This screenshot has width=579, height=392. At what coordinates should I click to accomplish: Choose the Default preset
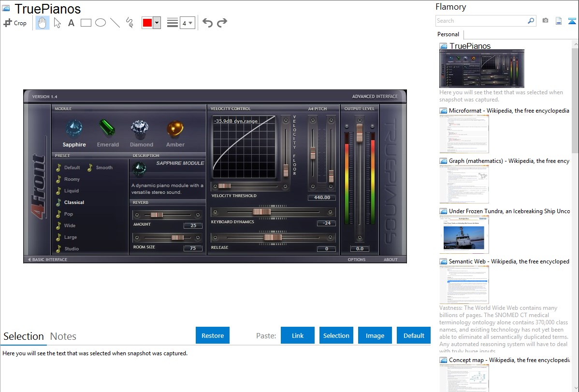tap(72, 167)
